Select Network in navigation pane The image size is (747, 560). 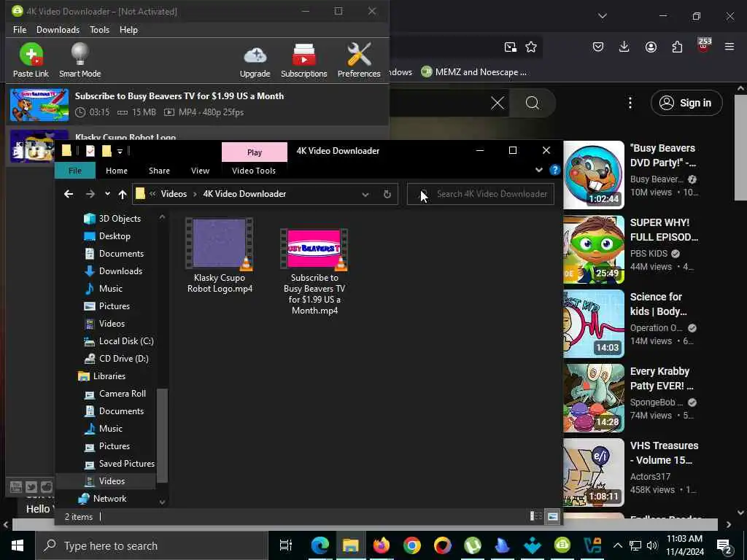(109, 499)
